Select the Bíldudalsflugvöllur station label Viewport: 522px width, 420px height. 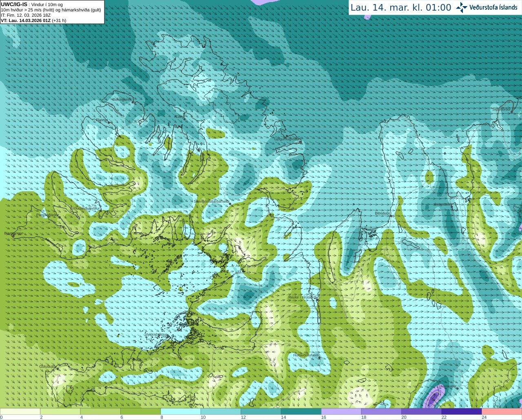point(85,208)
